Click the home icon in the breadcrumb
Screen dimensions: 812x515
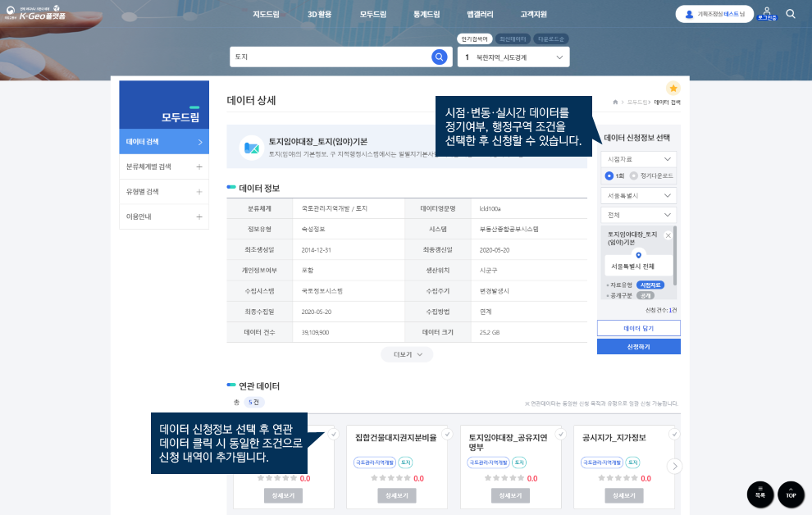tap(615, 103)
